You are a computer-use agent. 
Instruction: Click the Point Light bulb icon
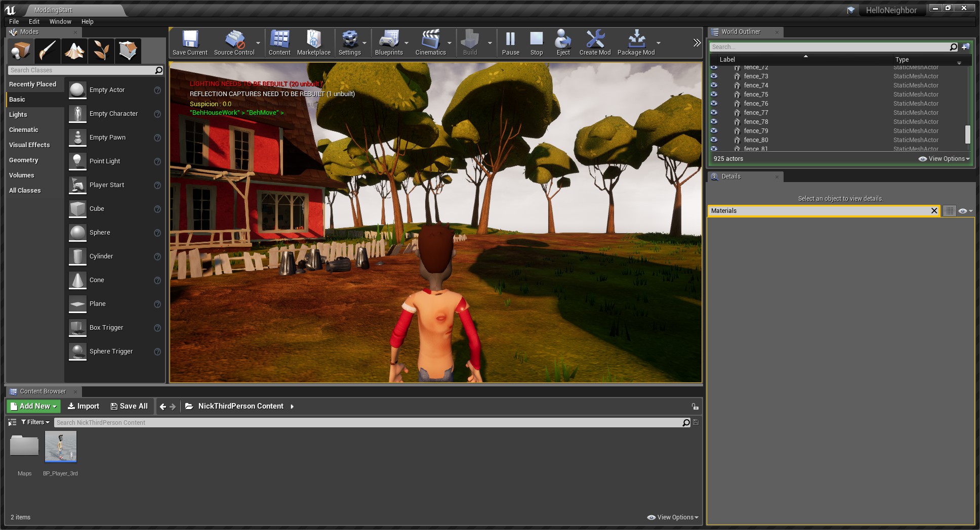click(x=77, y=161)
